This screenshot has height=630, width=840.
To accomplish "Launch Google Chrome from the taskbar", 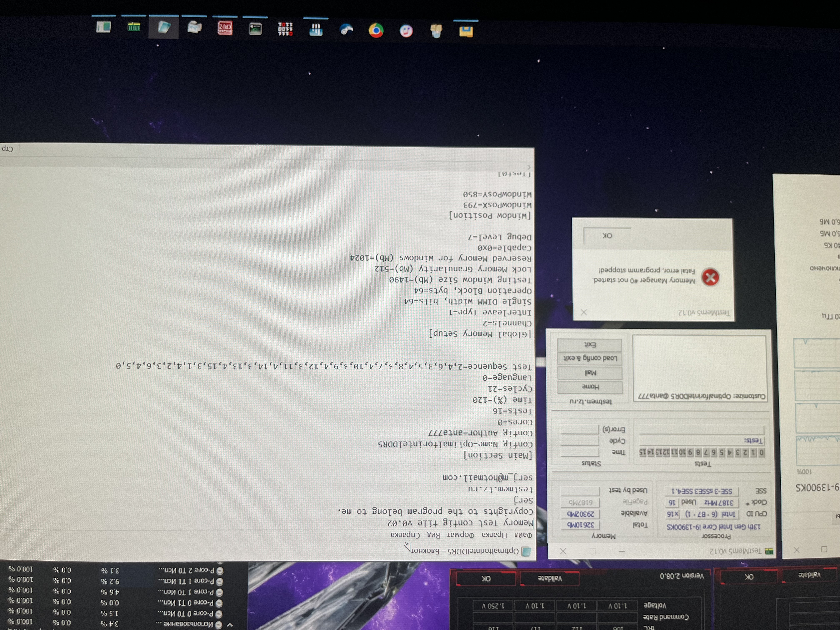I will (x=376, y=30).
